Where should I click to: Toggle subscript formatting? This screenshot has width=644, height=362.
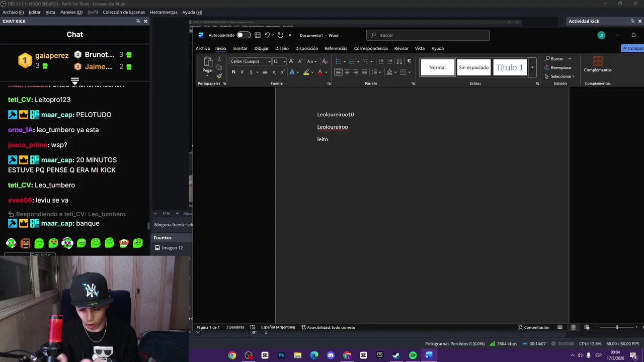(x=274, y=72)
